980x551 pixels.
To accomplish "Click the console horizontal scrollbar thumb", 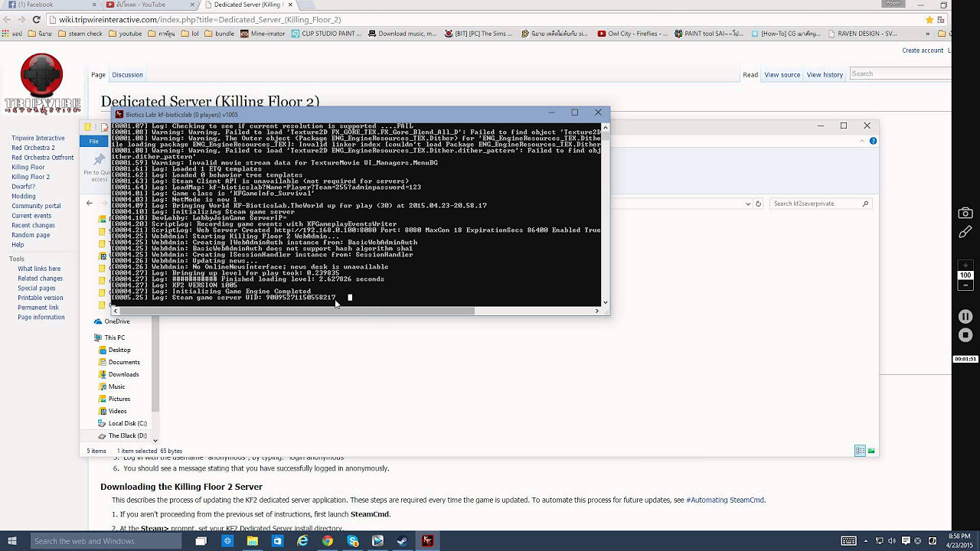I will coord(297,311).
